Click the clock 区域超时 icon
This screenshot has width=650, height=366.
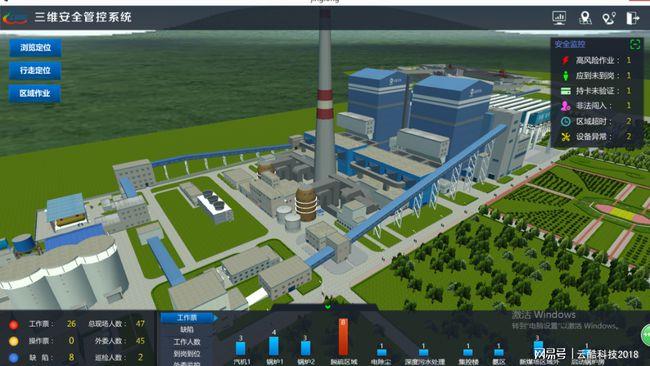pos(565,121)
